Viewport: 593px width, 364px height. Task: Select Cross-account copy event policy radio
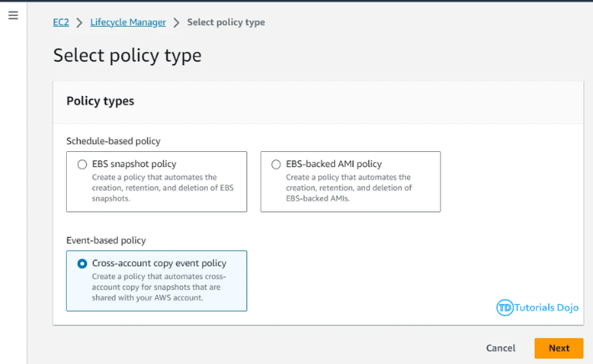[82, 264]
